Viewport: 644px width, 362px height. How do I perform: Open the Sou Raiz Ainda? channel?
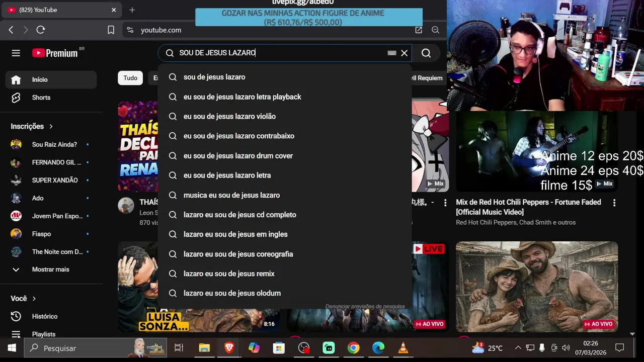click(51, 144)
